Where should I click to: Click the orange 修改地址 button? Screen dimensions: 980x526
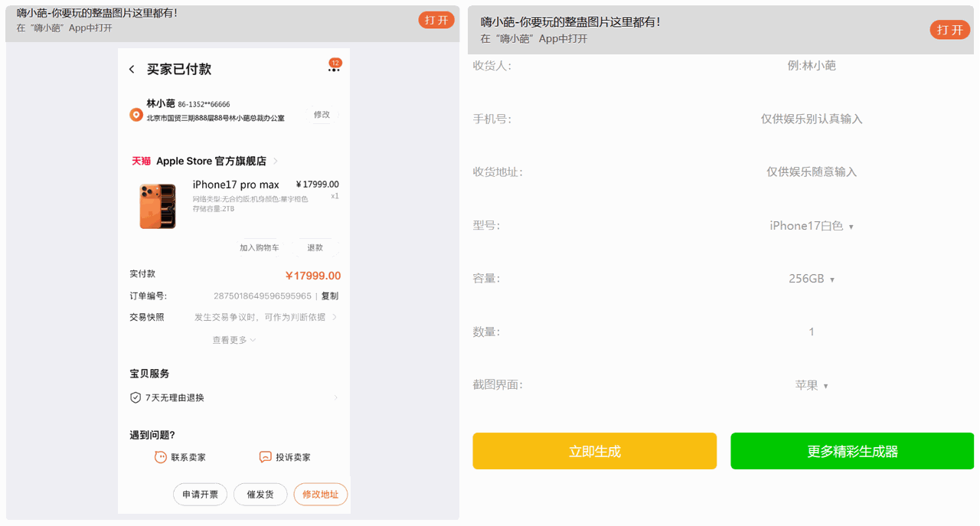click(321, 495)
